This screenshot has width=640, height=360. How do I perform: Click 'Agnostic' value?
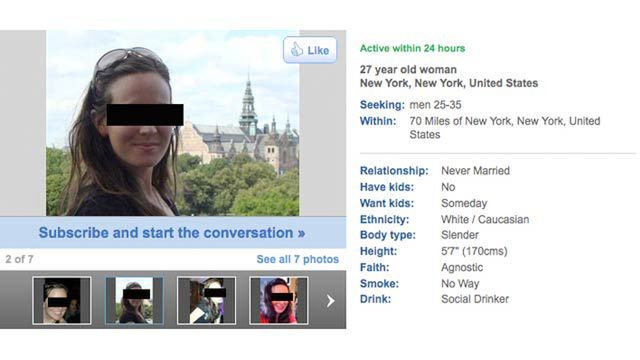(x=462, y=267)
